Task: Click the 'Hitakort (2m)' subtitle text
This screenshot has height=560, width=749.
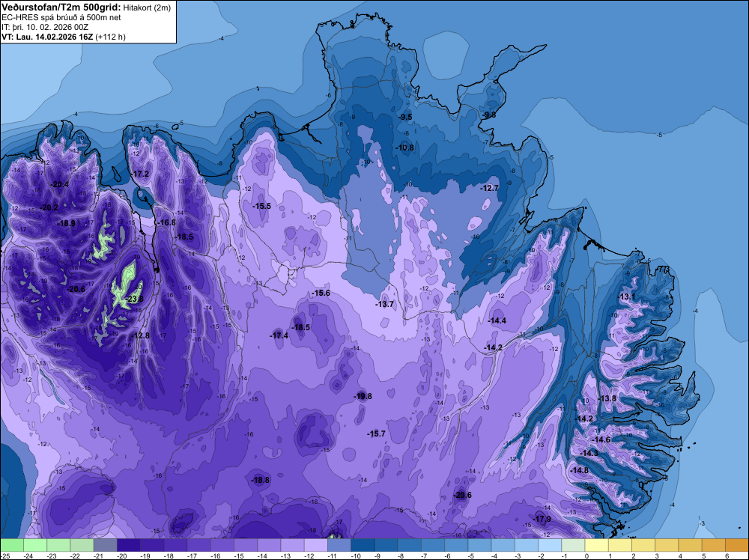Action: (147, 7)
